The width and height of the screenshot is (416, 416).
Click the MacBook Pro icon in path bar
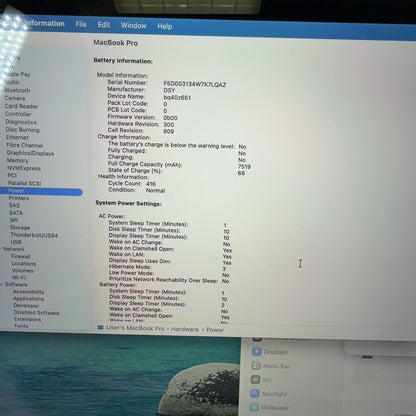pos(100,328)
